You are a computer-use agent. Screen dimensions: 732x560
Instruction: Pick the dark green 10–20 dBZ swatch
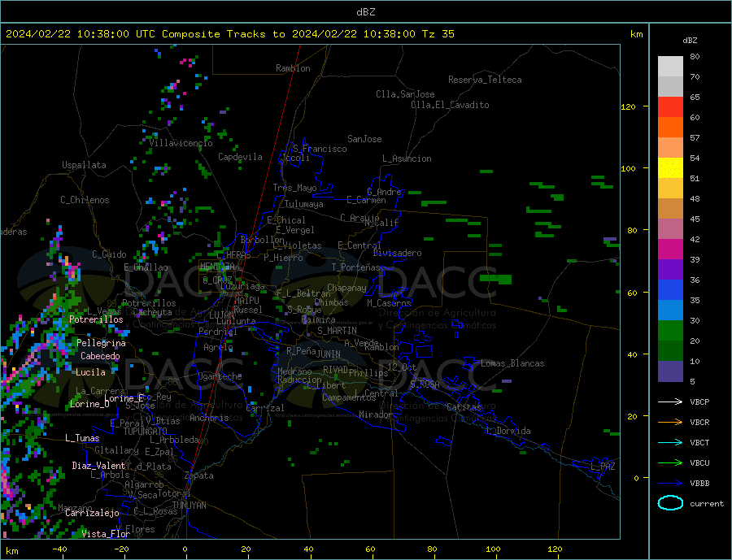tap(670, 350)
